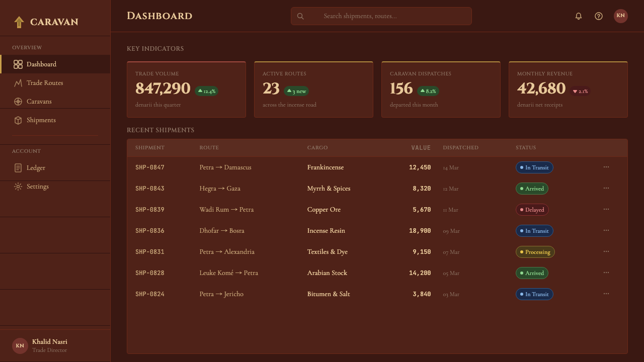Go to the Dashboard menu item
Image resolution: width=644 pixels, height=362 pixels.
(x=55, y=64)
